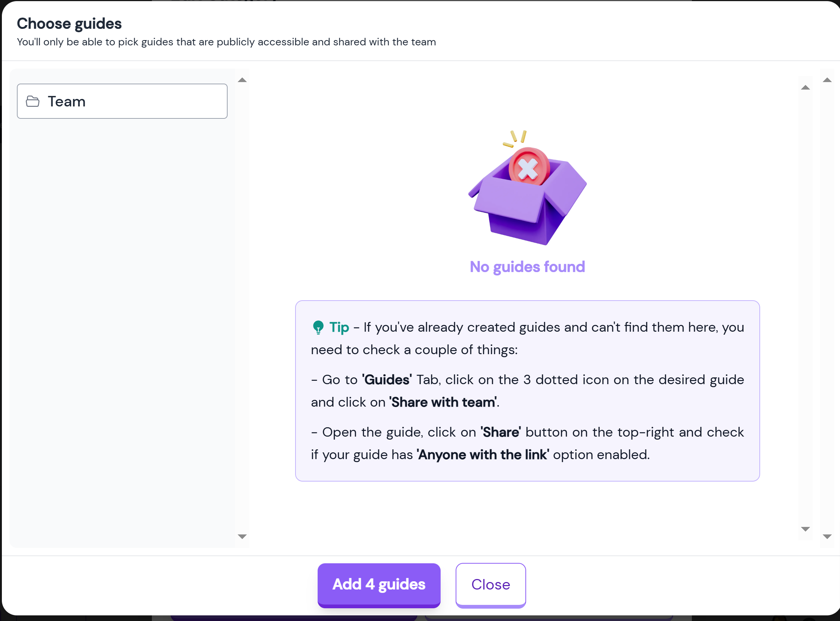Viewport: 840px width, 621px height.
Task: Click the bold 'Share' button reference
Action: [x=501, y=432]
